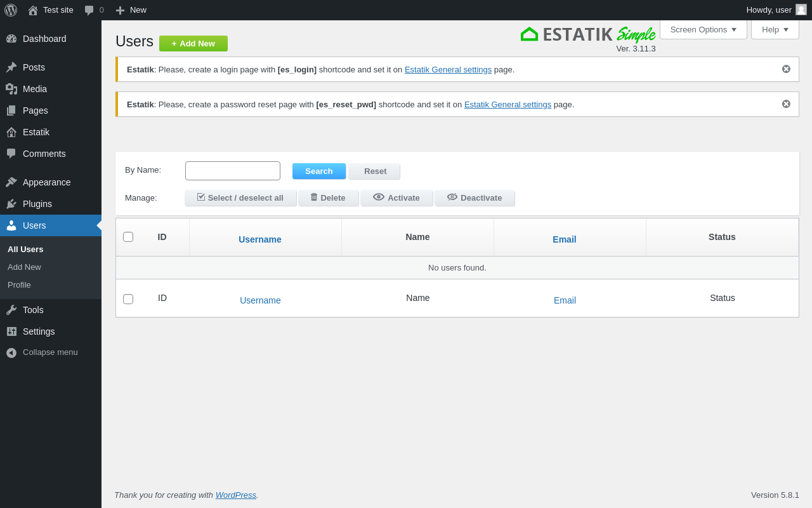Expand the Help panel
812x508 pixels.
tap(775, 29)
